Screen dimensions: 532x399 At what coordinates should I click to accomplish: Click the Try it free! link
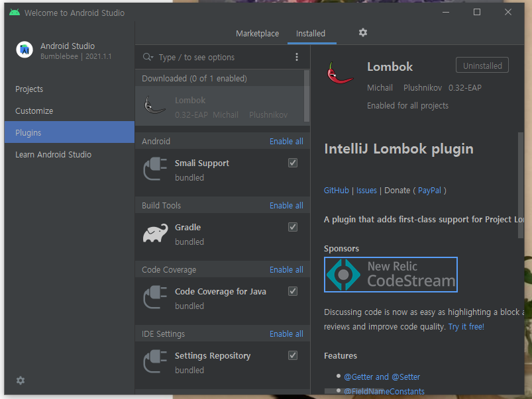[466, 326]
